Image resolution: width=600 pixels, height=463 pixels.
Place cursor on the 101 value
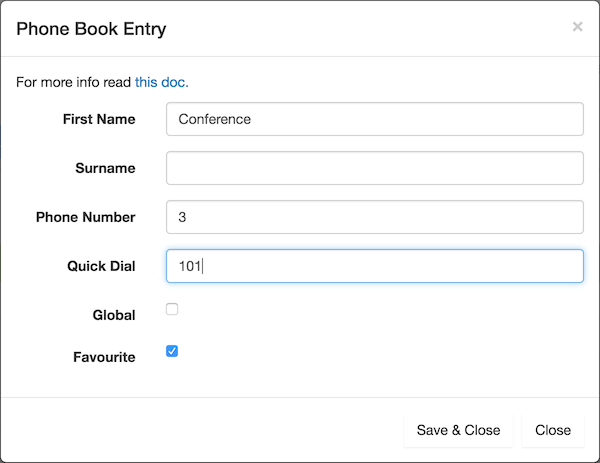coord(190,266)
